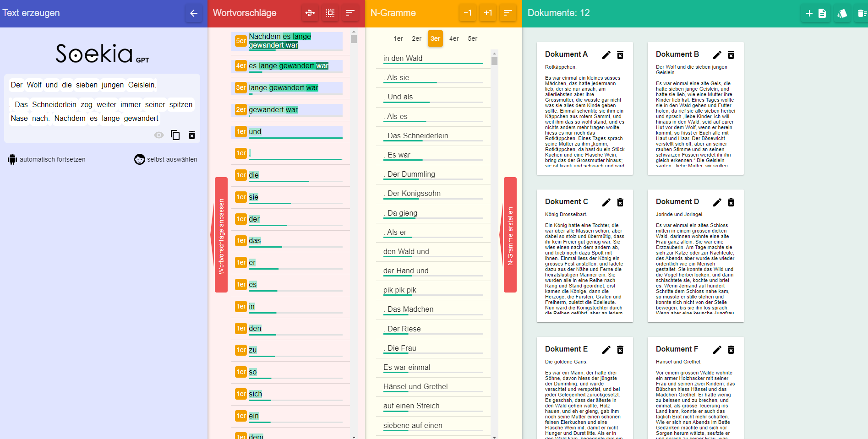Copy the generated text with the copy icon
Screen dimensions: 868x439
pyautogui.click(x=175, y=135)
